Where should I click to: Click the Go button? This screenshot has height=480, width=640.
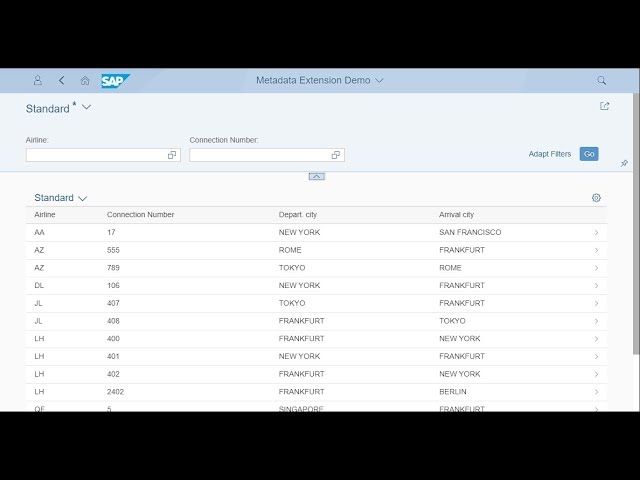(589, 154)
